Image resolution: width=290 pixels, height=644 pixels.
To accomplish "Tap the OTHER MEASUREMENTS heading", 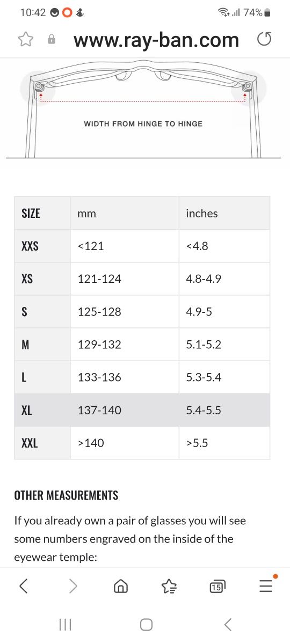I will [x=66, y=495].
